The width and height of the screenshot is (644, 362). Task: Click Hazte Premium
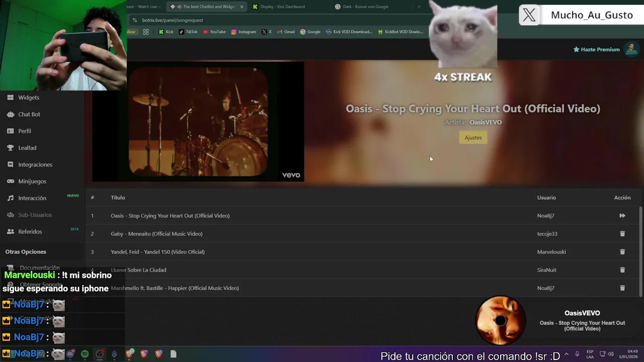(x=596, y=49)
